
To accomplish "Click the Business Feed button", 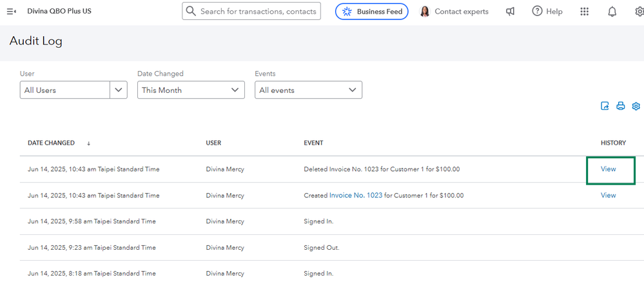I will click(x=371, y=12).
